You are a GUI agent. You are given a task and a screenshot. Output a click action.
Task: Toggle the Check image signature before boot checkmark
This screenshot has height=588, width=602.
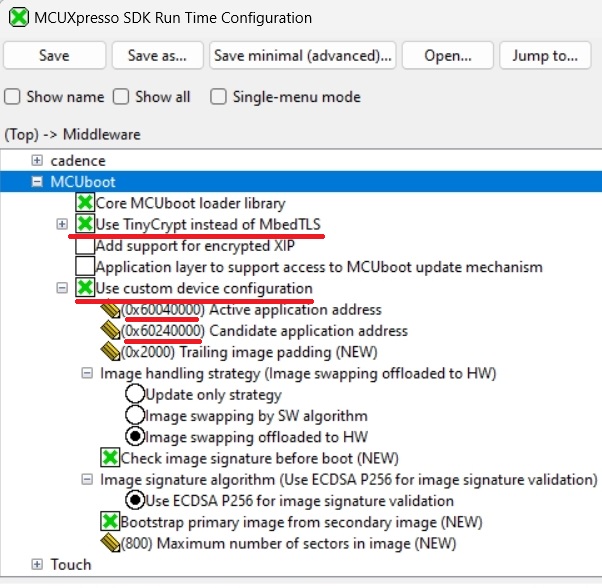[111, 458]
